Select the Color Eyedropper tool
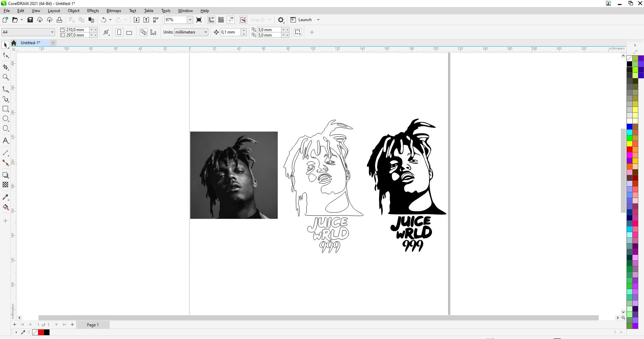The image size is (644, 339). point(5,197)
